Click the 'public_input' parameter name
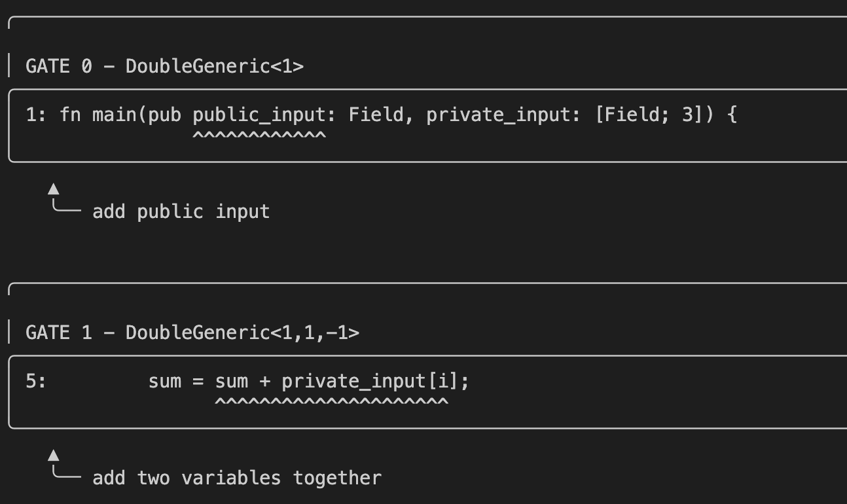 pos(259,115)
